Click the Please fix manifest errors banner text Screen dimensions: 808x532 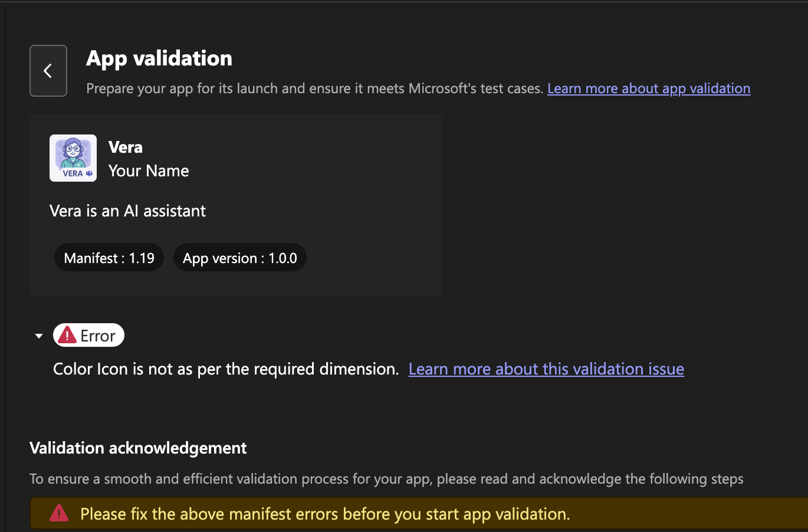(325, 514)
